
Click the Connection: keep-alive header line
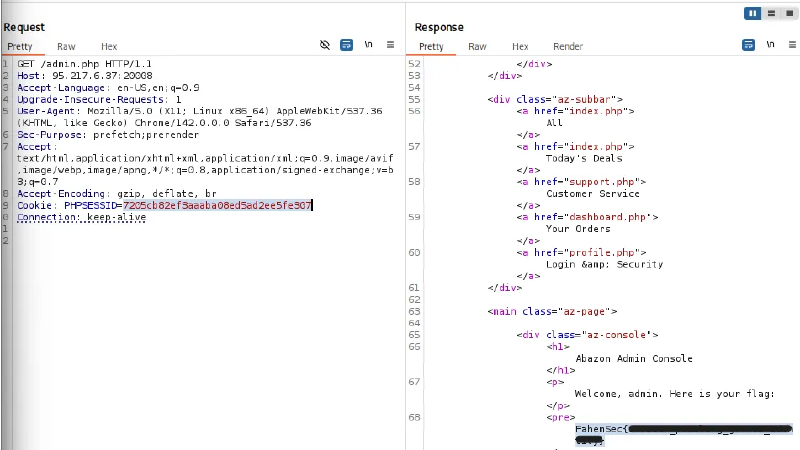tap(82, 217)
